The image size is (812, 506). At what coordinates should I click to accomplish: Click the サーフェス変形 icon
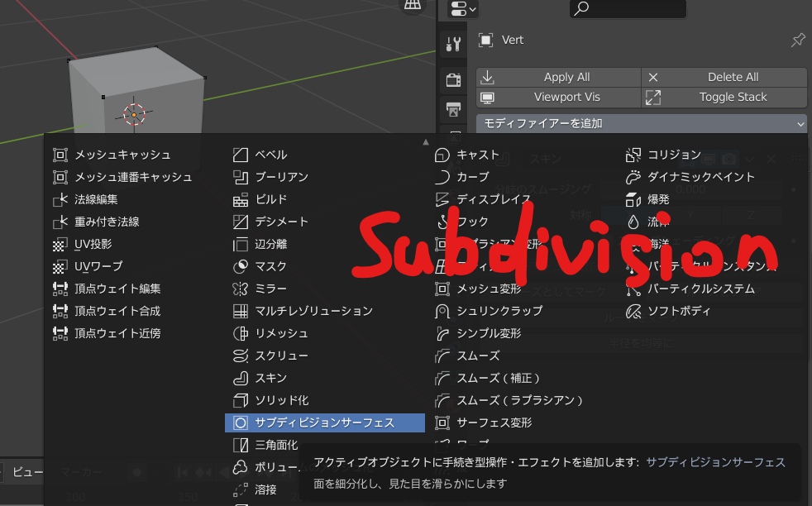click(x=442, y=422)
